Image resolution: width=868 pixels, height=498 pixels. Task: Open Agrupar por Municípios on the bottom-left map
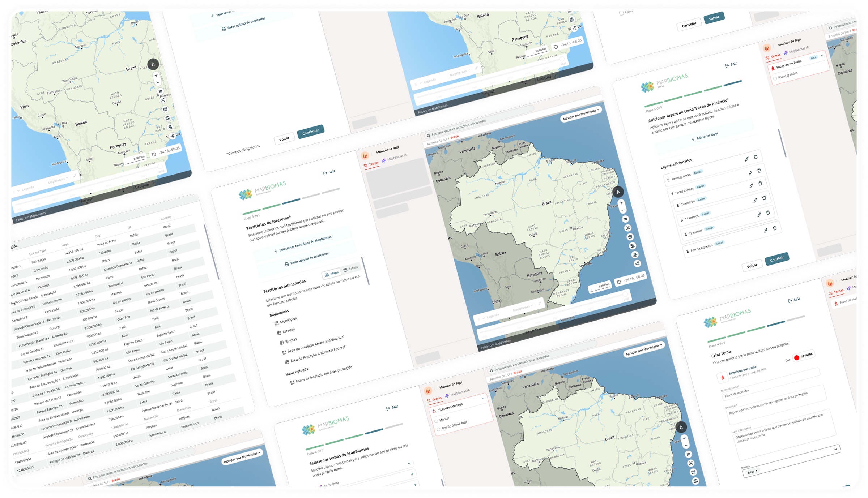coord(242,457)
